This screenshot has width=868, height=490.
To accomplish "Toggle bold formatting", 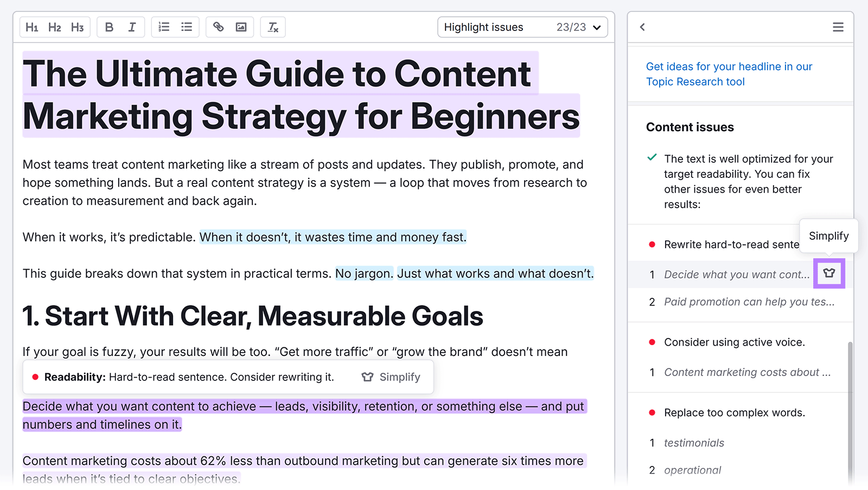I will (x=108, y=27).
